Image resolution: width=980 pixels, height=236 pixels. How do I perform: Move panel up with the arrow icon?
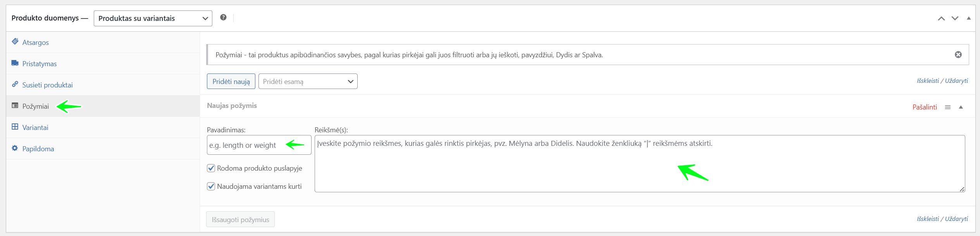941,18
